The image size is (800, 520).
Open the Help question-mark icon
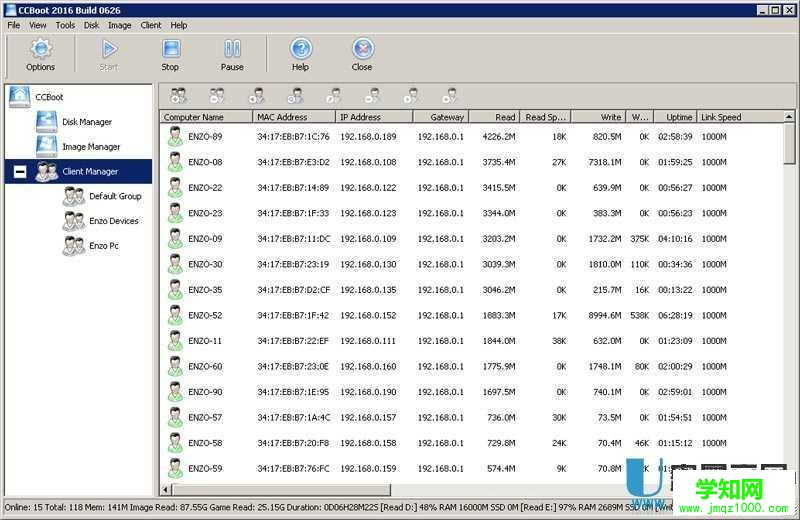pyautogui.click(x=301, y=49)
